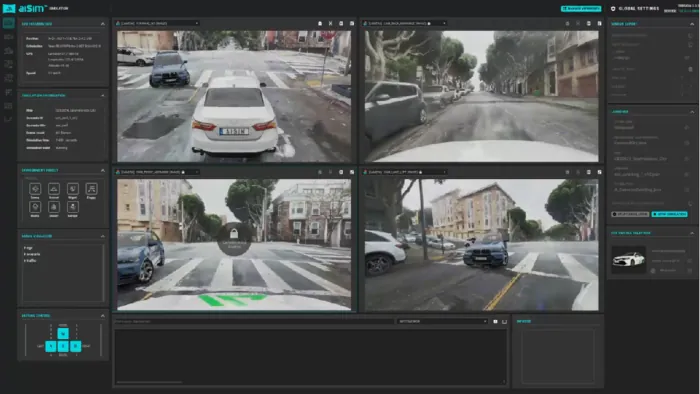700x394 pixels.
Task: Pick the Night environment preset icon
Action: [x=72, y=189]
